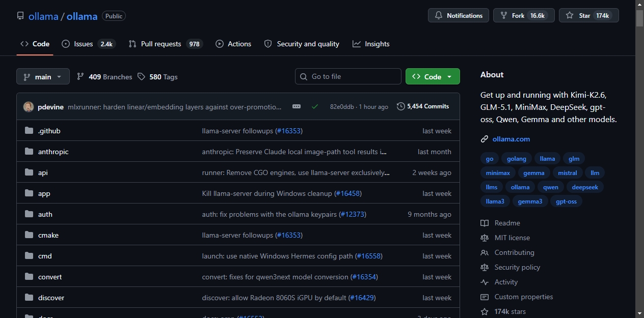This screenshot has width=644, height=318.
Task: Click the branches icon next to 409
Action: pos(81,76)
